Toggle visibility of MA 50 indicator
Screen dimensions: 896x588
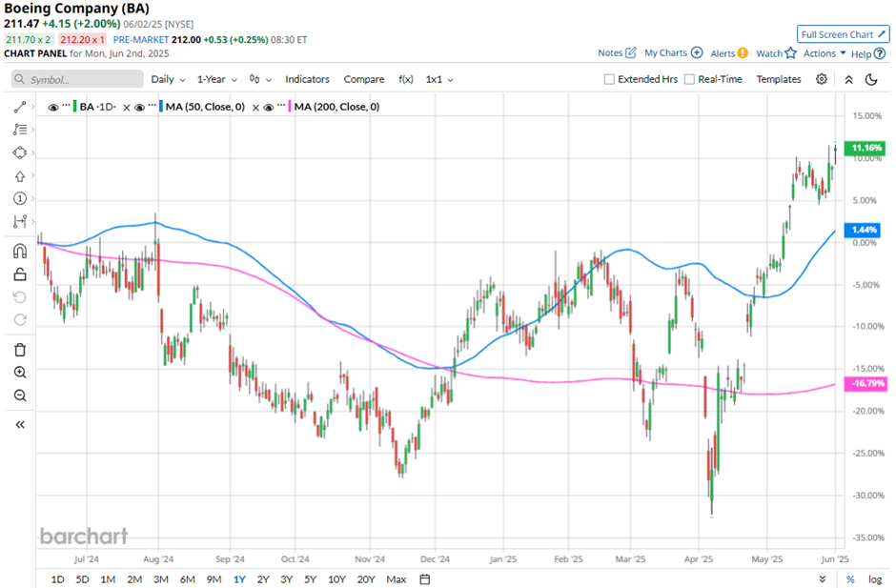coord(139,107)
